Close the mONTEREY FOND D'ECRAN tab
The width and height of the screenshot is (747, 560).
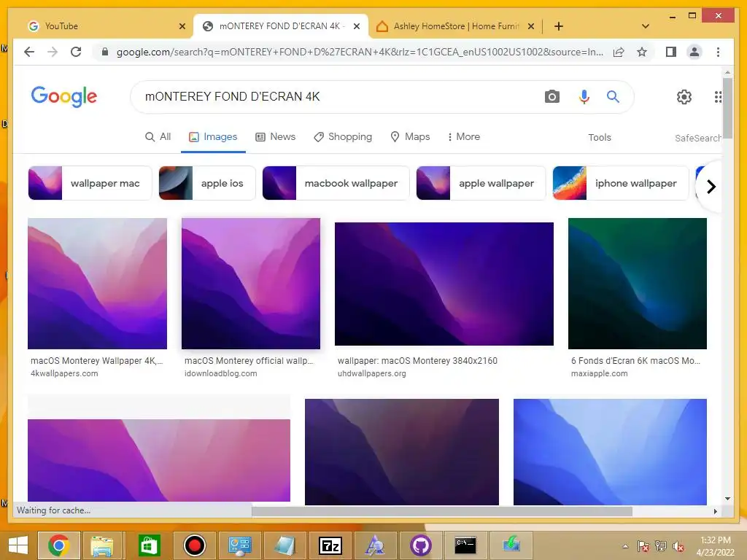click(356, 26)
